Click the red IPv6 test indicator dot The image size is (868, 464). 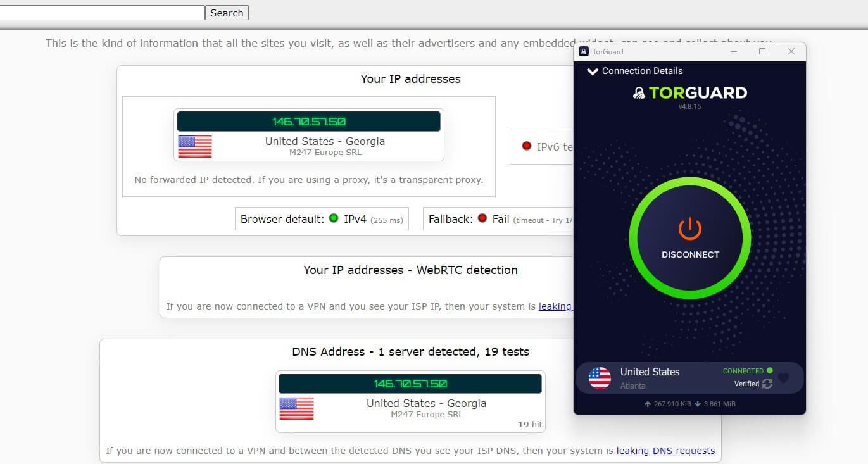click(526, 146)
